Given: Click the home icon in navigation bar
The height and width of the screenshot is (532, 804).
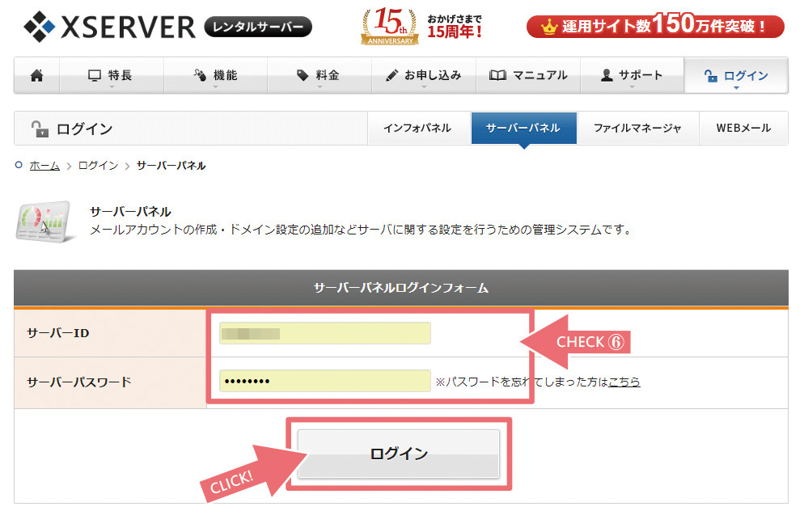Looking at the screenshot, I should click(37, 76).
